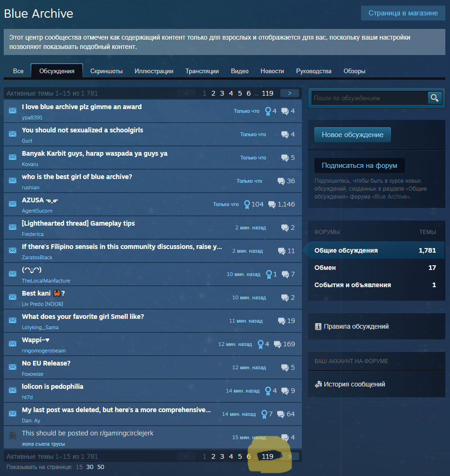Click envelope icon beside 'Best kani' thread
The width and height of the screenshot is (450, 476).
click(13, 297)
